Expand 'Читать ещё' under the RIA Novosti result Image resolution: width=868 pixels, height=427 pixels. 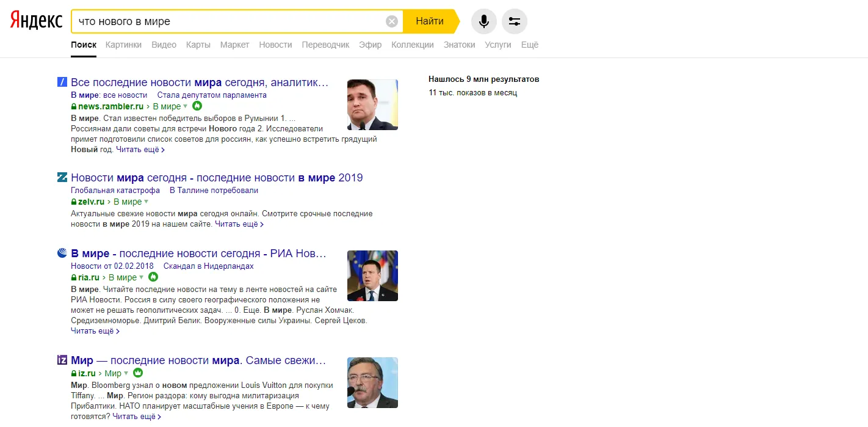click(95, 331)
